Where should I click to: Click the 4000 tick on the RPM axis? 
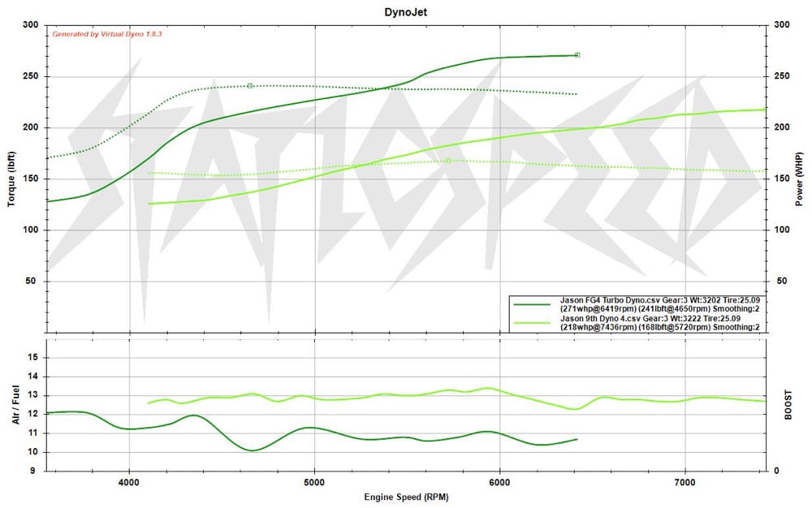coord(129,482)
